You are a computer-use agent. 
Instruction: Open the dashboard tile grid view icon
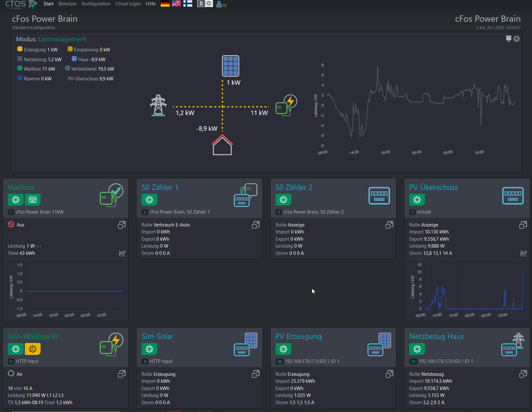(509, 38)
